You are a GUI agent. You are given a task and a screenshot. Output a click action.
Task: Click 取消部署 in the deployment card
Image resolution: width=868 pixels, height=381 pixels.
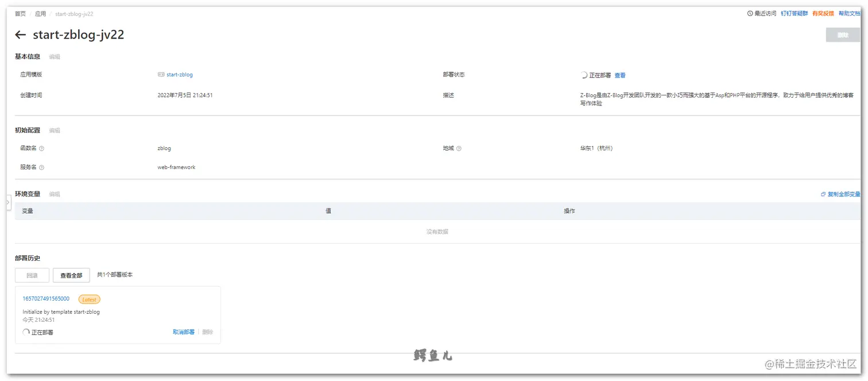(x=184, y=332)
